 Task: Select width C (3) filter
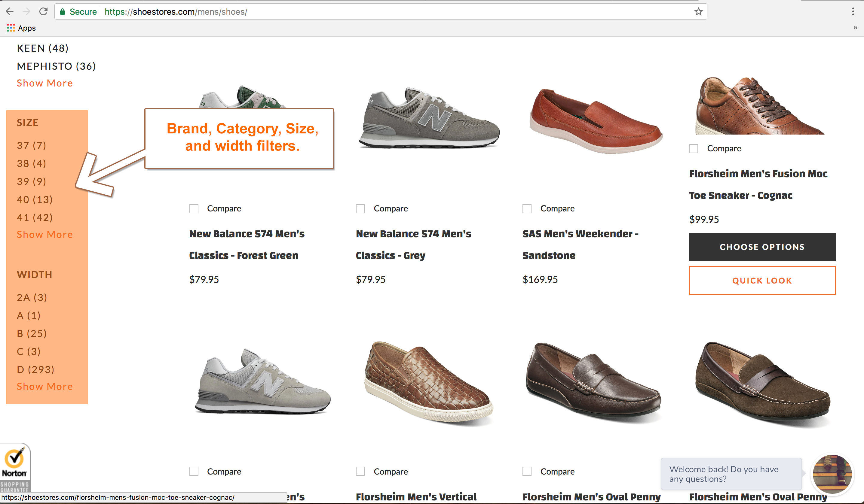(29, 351)
